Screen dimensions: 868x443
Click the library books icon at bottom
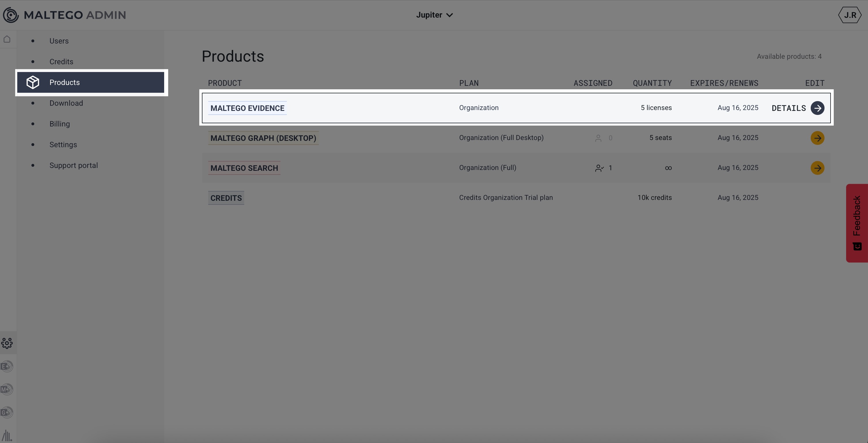pos(7,435)
